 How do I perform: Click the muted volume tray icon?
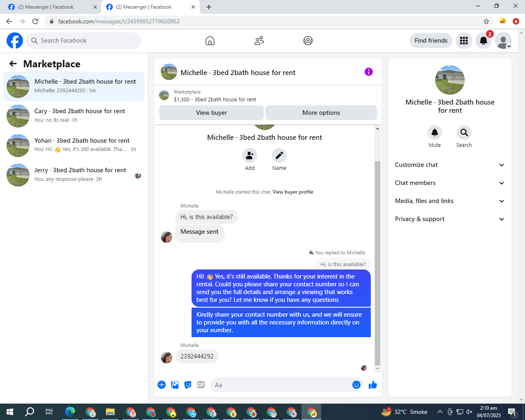pyautogui.click(x=469, y=412)
